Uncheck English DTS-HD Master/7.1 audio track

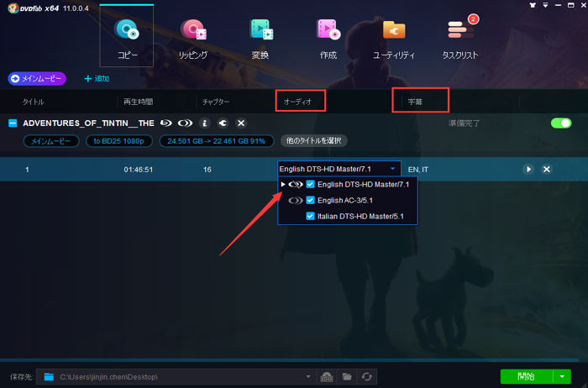pyautogui.click(x=310, y=184)
